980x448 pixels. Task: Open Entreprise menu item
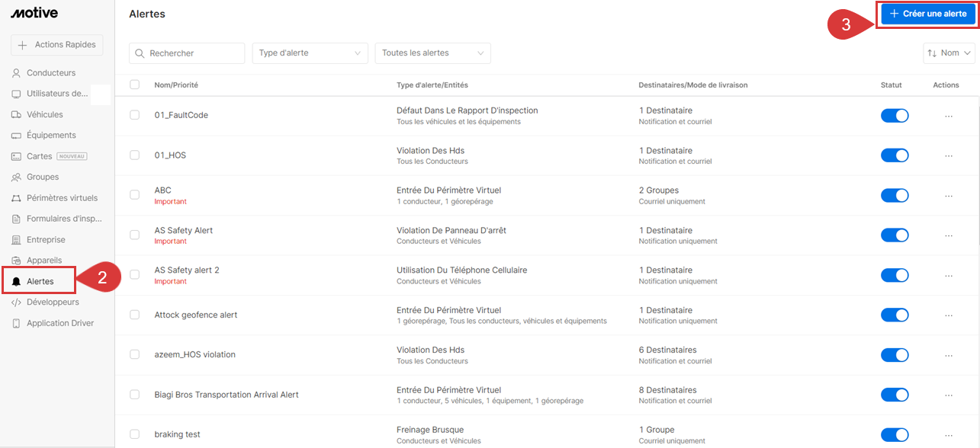point(46,240)
